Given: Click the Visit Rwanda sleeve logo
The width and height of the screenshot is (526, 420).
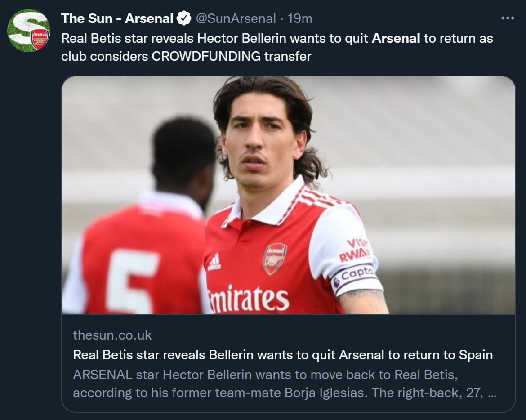Looking at the screenshot, I should click(354, 250).
